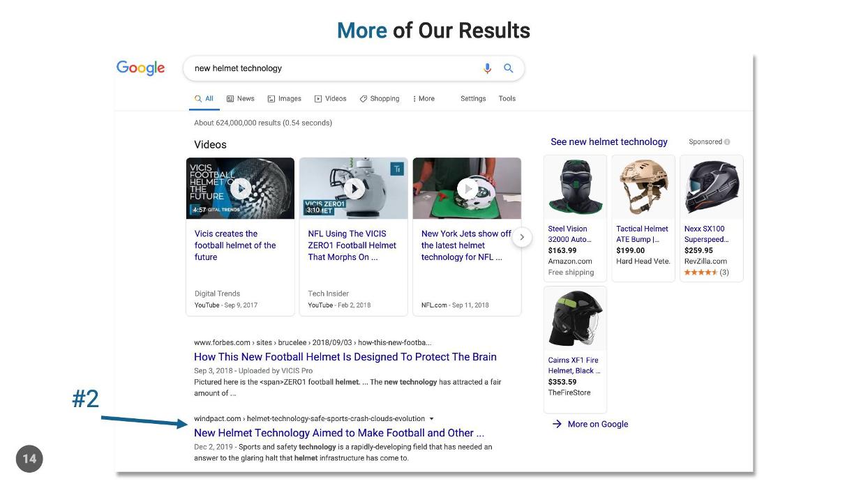Click the $259.95 price text
868x488 pixels.
tap(698, 250)
